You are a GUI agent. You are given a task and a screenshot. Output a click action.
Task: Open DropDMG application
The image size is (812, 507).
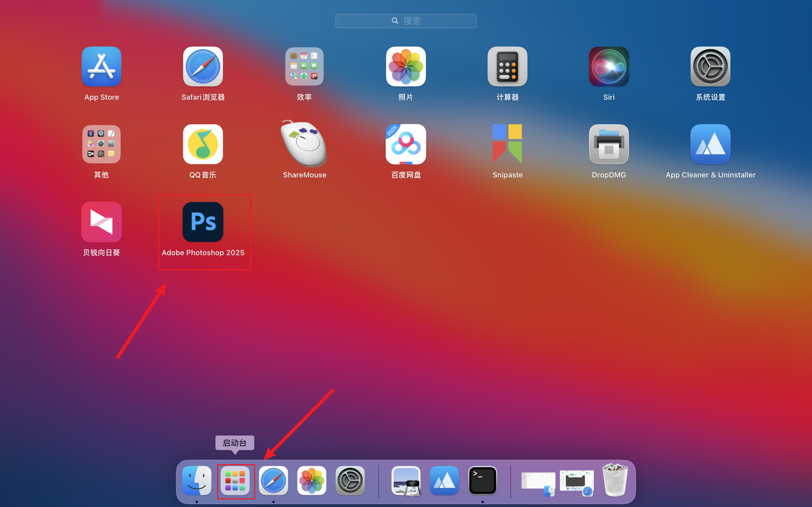coord(609,144)
